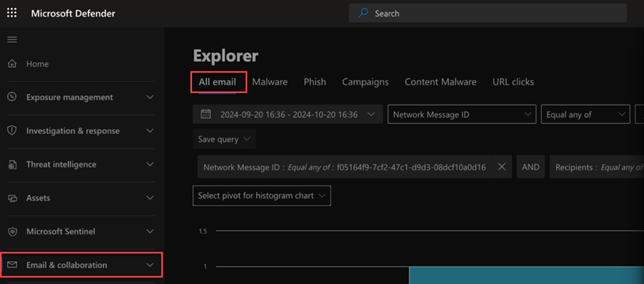Expand Investigation & response chevron
Screen dimensions: 644x284
[x=150, y=131]
